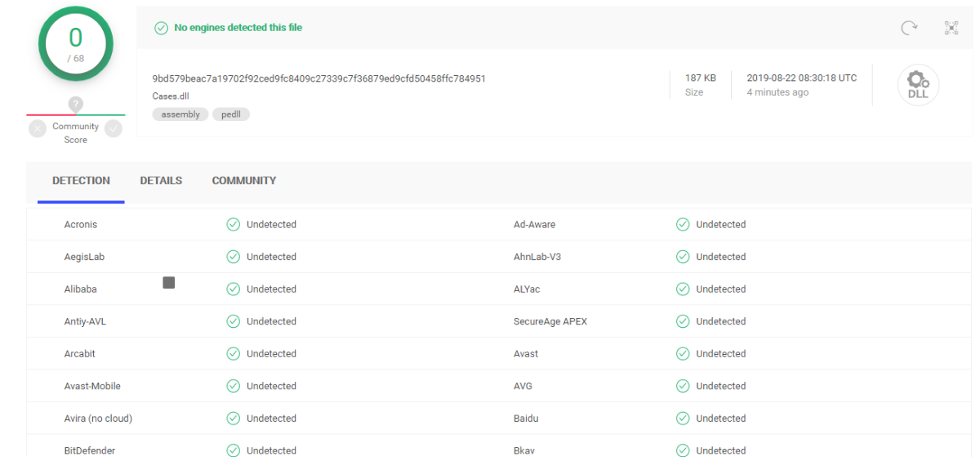Click the Alibaba engine name
The width and height of the screenshot is (980, 457).
pyautogui.click(x=81, y=289)
